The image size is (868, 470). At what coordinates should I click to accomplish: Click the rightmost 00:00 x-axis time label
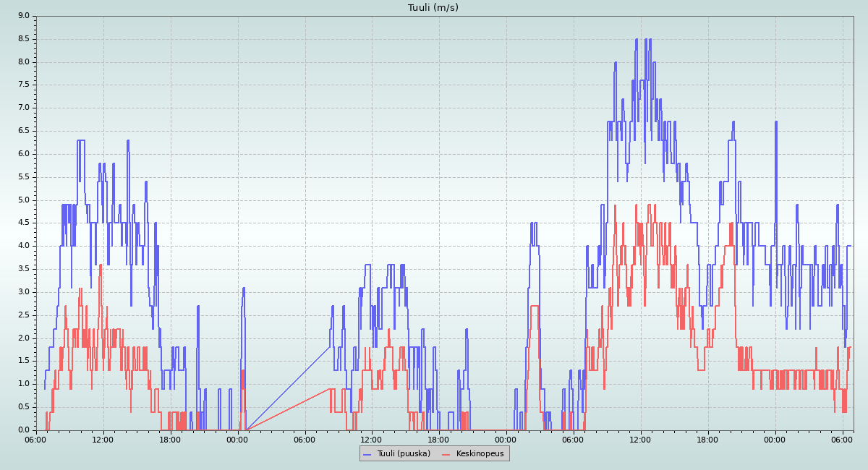[x=775, y=439]
